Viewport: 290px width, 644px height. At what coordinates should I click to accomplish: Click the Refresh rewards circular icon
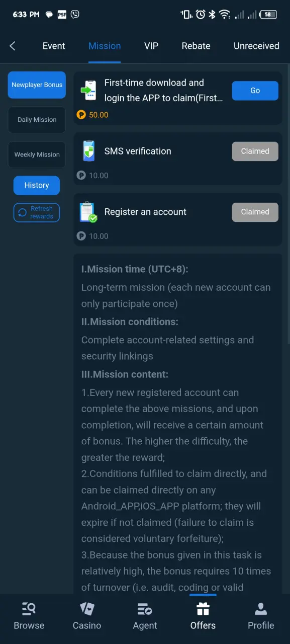[x=22, y=213]
